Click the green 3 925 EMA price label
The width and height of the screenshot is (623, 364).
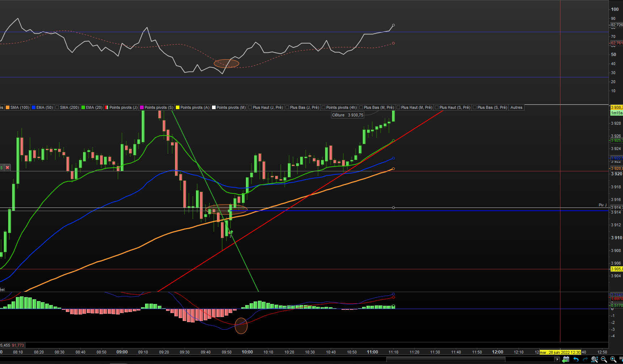point(616,140)
